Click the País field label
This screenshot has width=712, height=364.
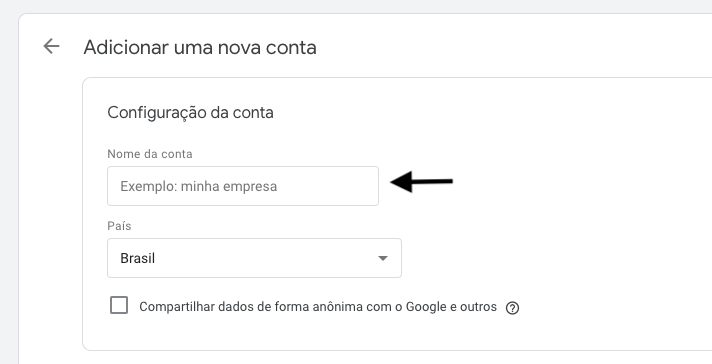(119, 226)
